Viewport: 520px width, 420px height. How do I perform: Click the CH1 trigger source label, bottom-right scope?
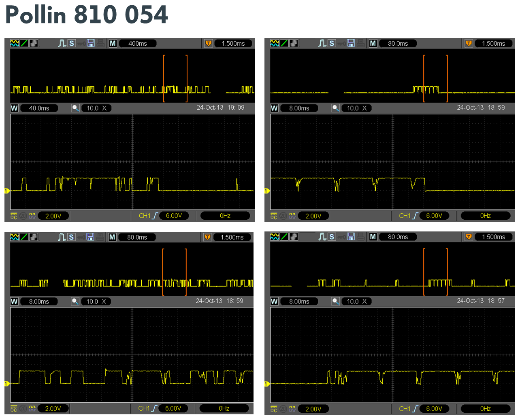click(x=405, y=409)
